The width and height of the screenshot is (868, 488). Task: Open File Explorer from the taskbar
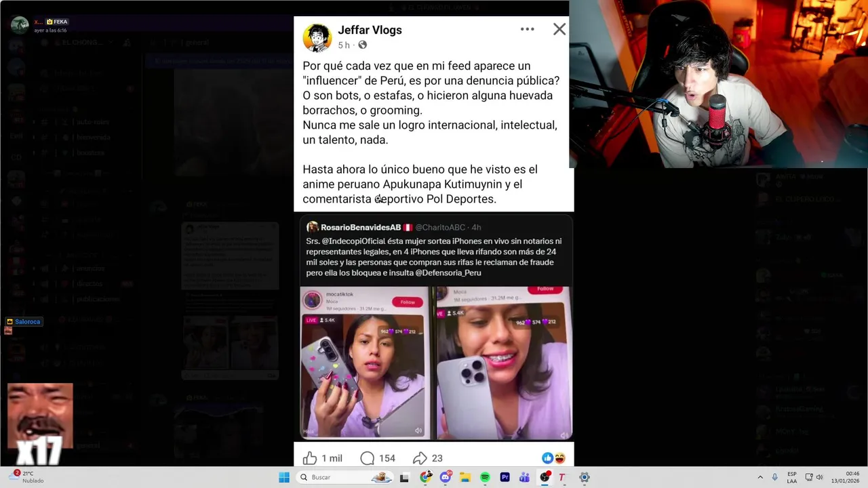465,477
